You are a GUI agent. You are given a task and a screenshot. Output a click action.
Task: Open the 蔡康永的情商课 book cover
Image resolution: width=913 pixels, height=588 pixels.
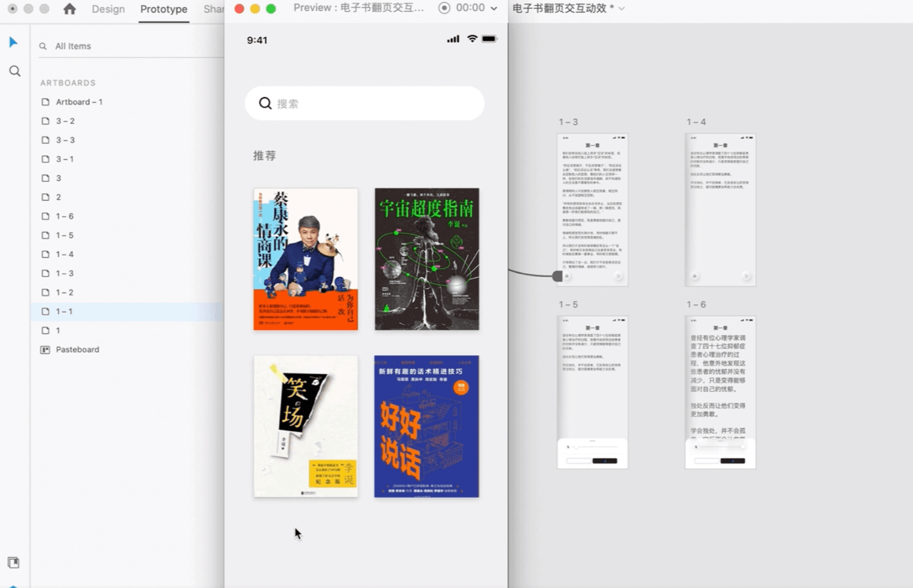(x=306, y=259)
